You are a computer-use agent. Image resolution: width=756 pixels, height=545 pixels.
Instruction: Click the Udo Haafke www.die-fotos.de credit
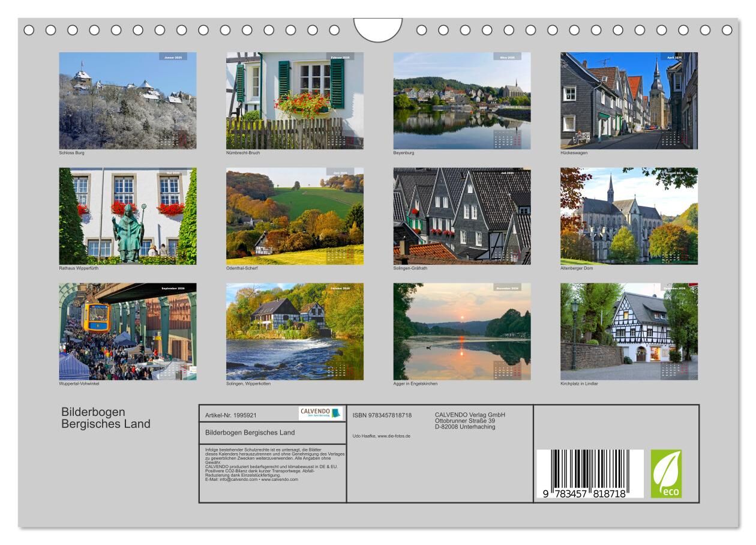382,436
